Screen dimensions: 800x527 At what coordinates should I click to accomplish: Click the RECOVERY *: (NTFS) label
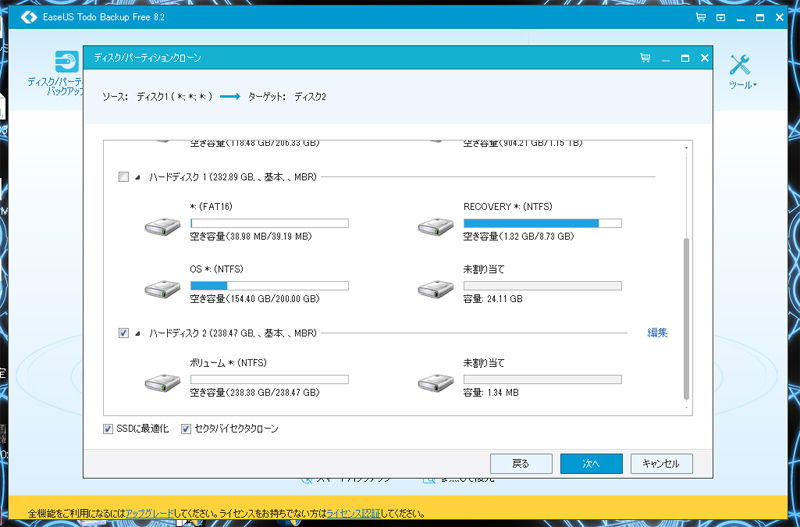(x=508, y=207)
